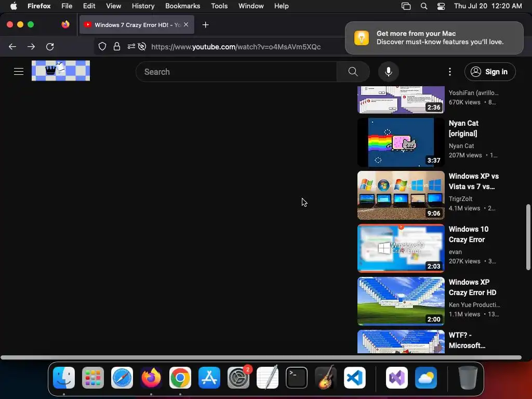Open the Windows 10 Crazy Error thumbnail
The width and height of the screenshot is (532, 399).
point(401,248)
